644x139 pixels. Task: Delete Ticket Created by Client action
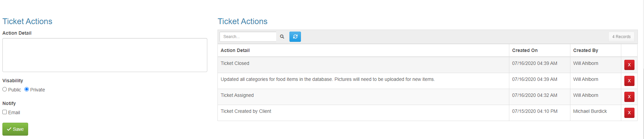(629, 113)
